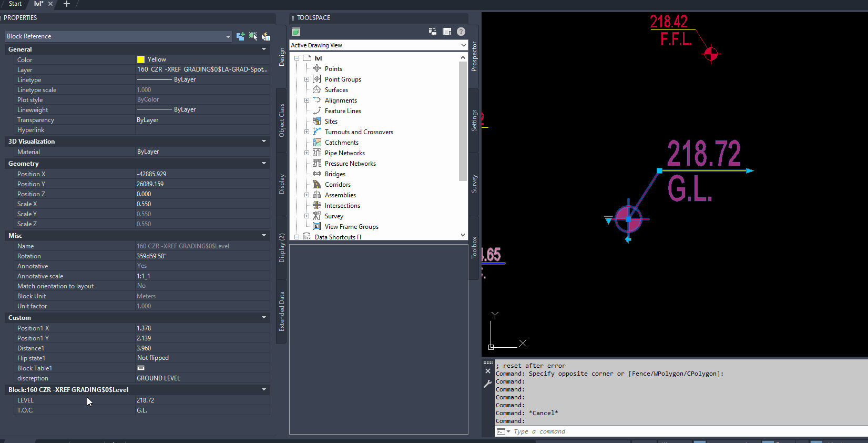Click the yellow Color swatch property
This screenshot has height=443, width=868.
(141, 59)
